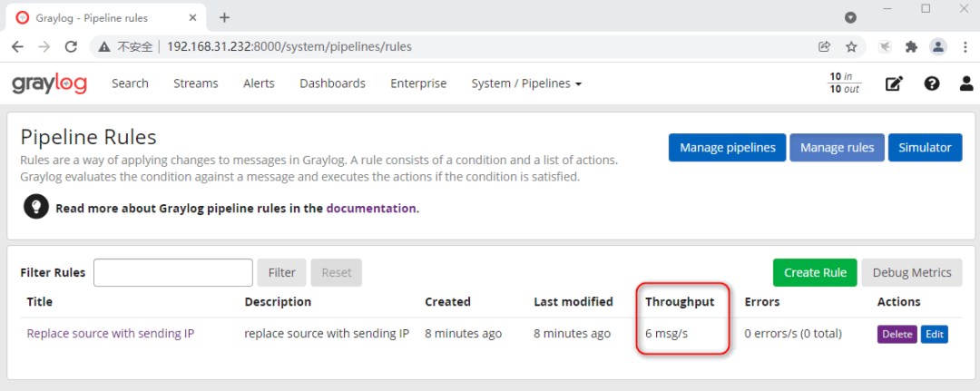The image size is (980, 391).
Task: Bookmark this page with the star icon
Action: pos(851,46)
